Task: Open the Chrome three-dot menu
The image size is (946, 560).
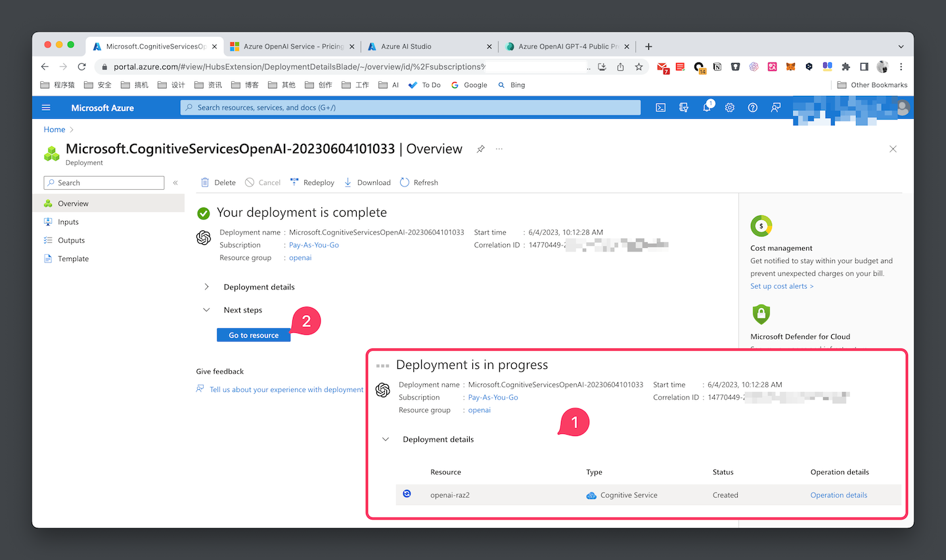Action: pyautogui.click(x=901, y=66)
